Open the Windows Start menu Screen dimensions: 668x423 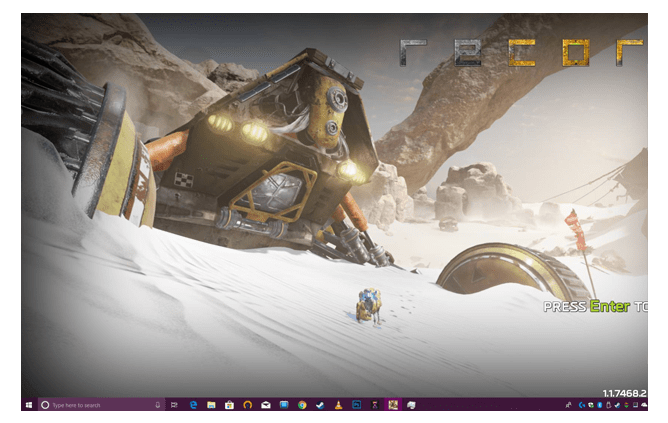29,405
